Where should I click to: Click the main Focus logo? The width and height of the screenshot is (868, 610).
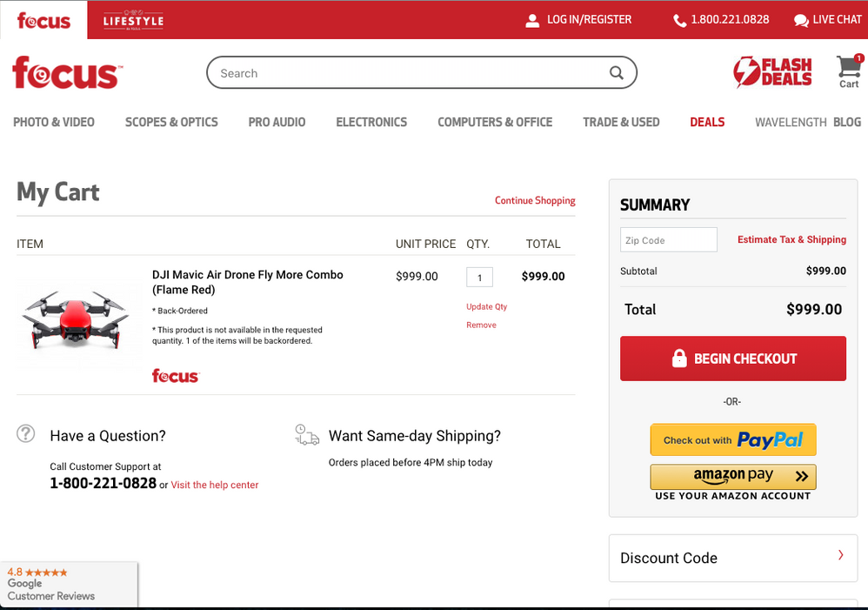pos(66,73)
